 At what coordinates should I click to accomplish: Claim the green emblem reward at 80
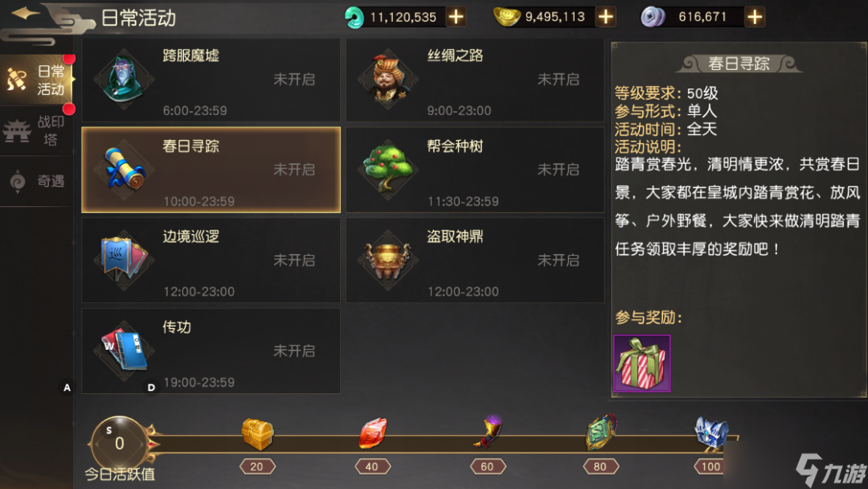(602, 433)
